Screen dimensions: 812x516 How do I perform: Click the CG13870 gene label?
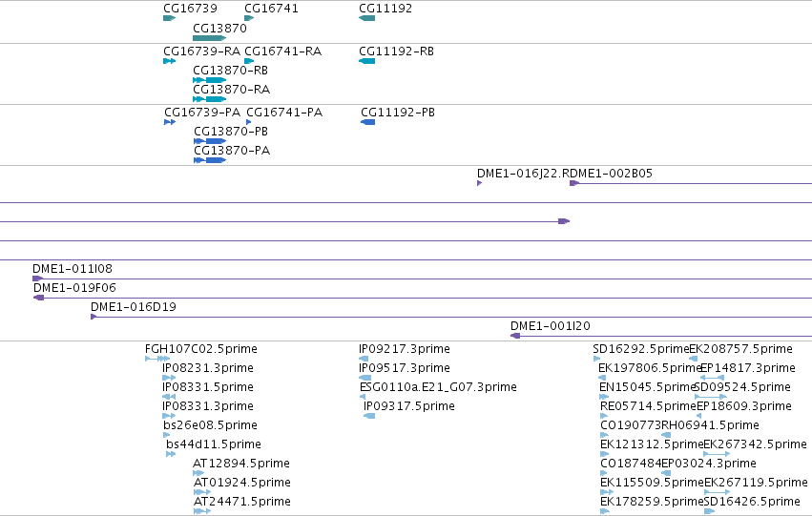coord(219,28)
